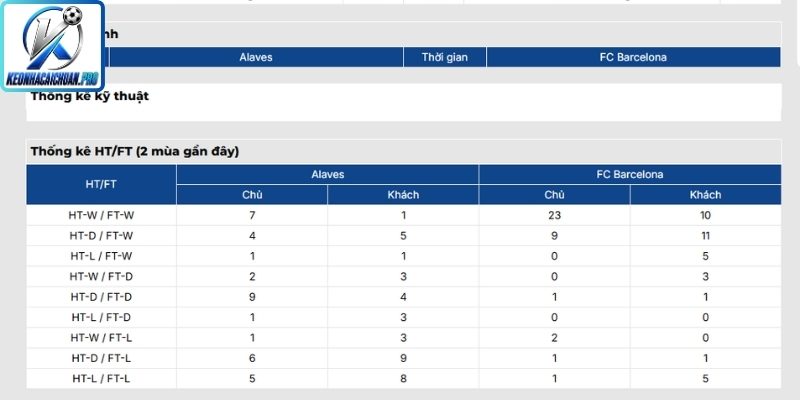The width and height of the screenshot is (800, 400).
Task: Click the Alaves header in the HT/FT table
Action: pos(328,174)
